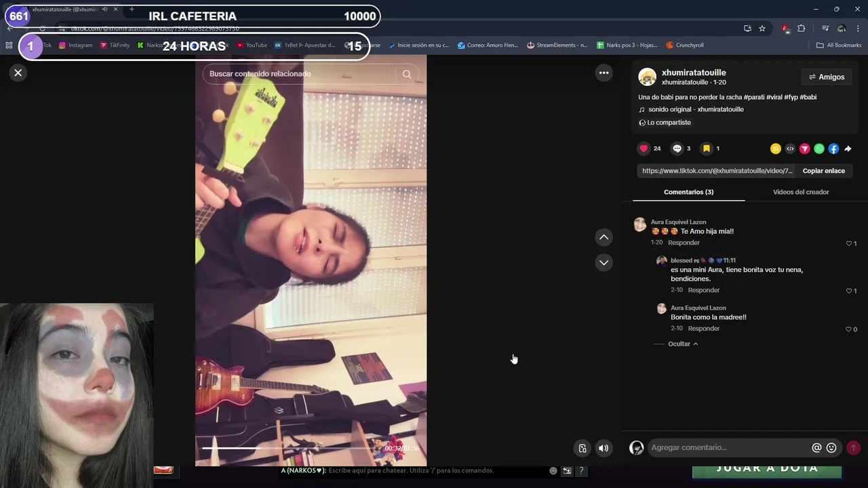
Task: Expand more share options arrow
Action: coord(848,148)
